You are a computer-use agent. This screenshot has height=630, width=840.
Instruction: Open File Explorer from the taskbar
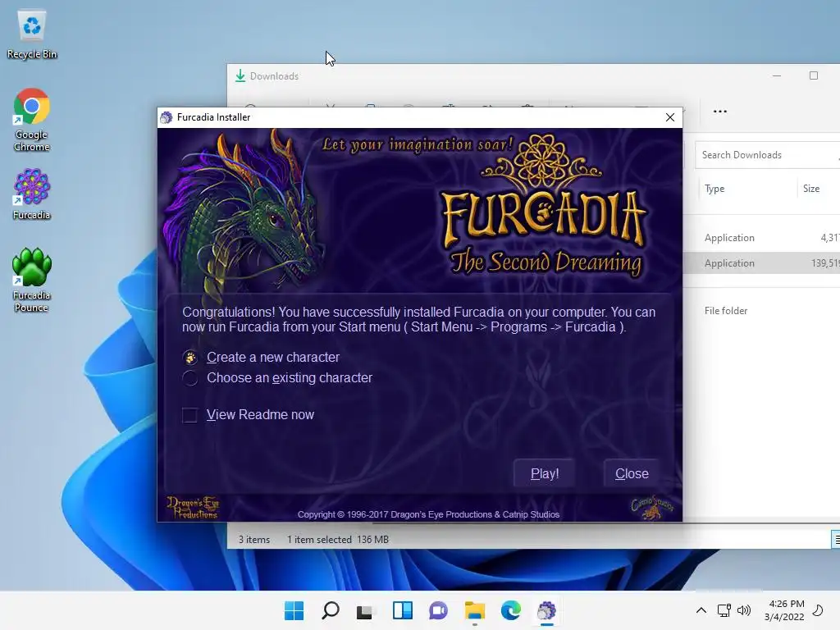click(x=475, y=610)
